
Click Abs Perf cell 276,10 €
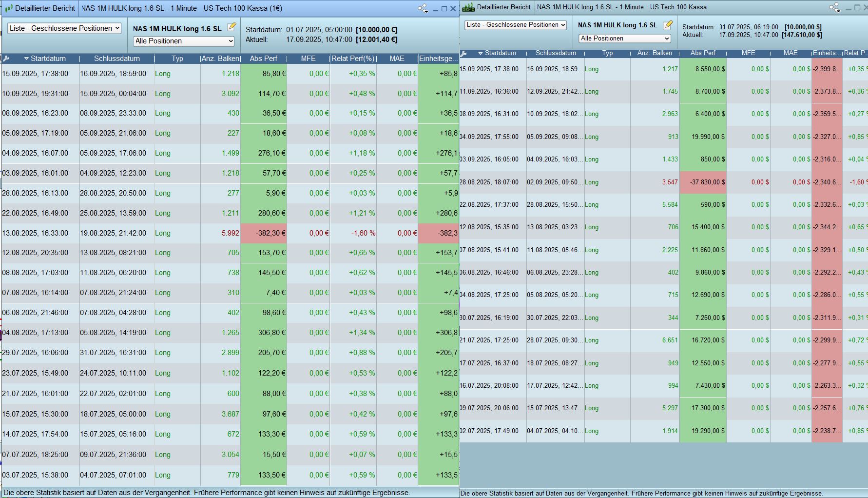pos(264,153)
